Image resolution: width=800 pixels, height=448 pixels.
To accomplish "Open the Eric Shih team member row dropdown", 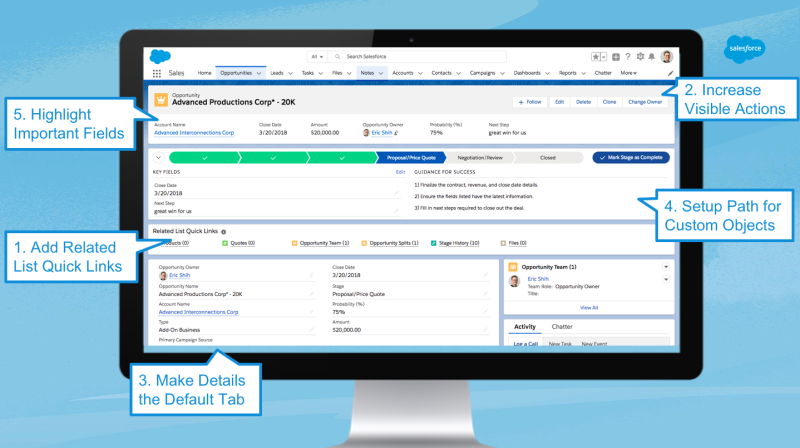I will tap(666, 279).
